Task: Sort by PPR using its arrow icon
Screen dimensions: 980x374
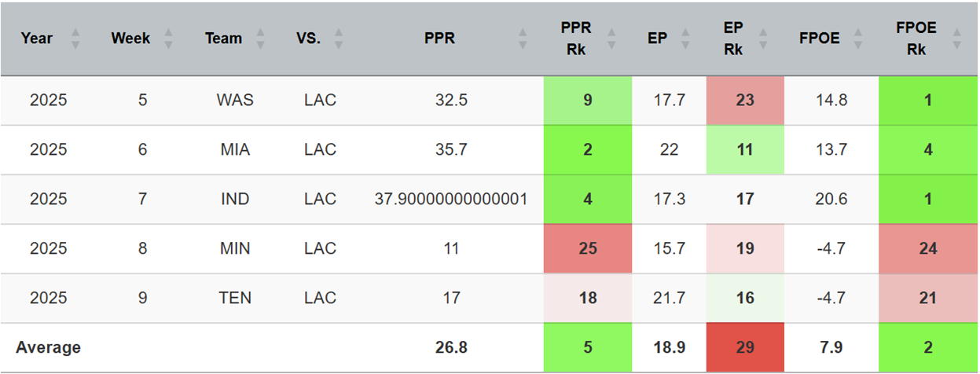Action: [523, 38]
